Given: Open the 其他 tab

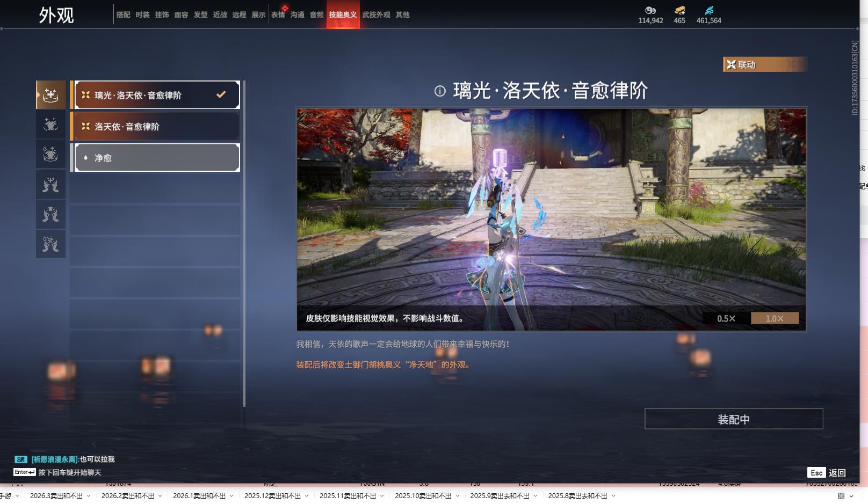Looking at the screenshot, I should (403, 15).
